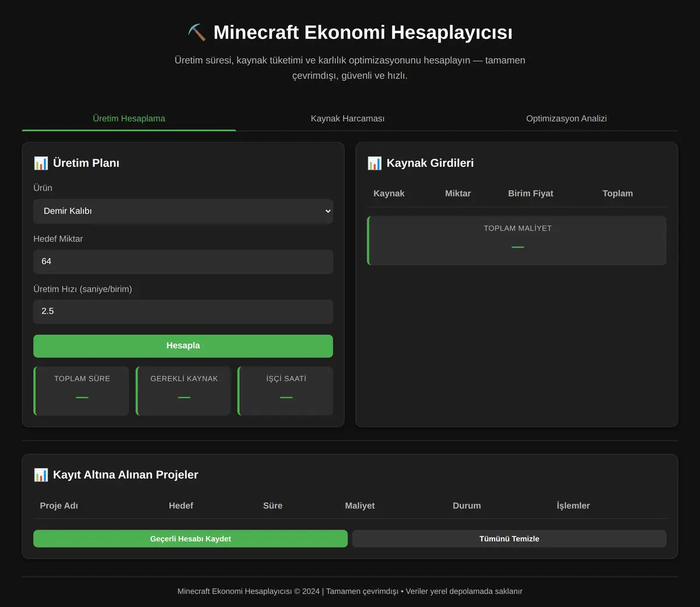Focus the Hedef Miktar input field
The image size is (700, 607).
[x=183, y=262]
